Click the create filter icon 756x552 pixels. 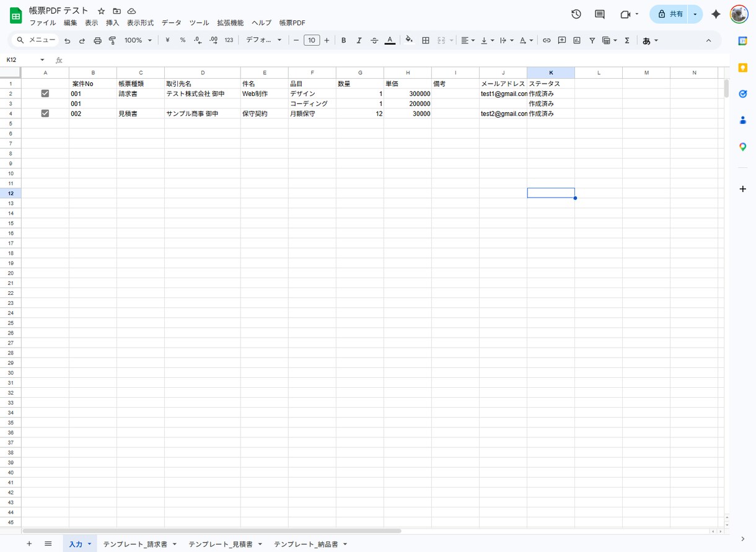(x=592, y=40)
